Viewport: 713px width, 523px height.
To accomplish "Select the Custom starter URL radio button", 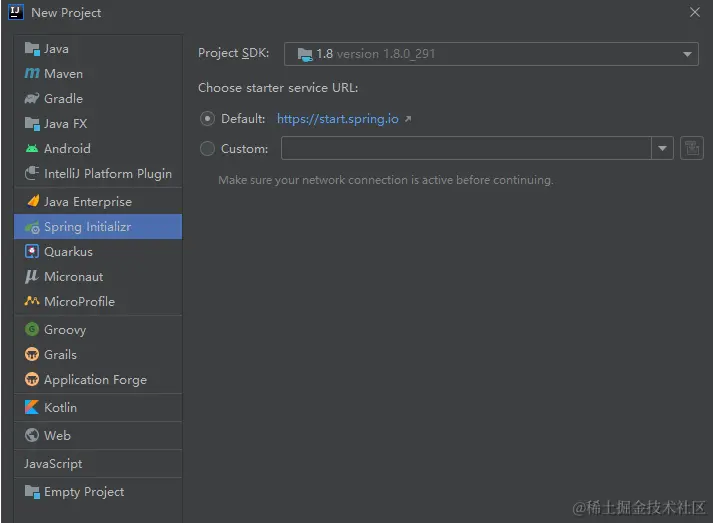I will tap(207, 148).
